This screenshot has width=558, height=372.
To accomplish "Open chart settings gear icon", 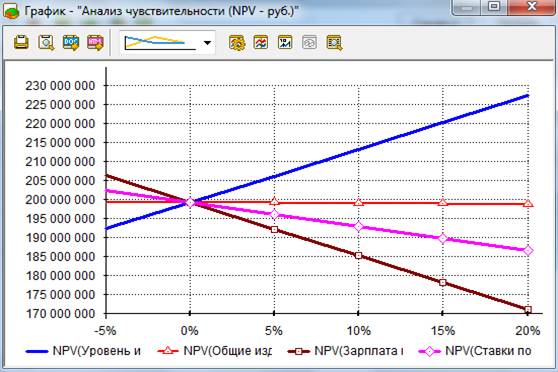I will pos(237,42).
